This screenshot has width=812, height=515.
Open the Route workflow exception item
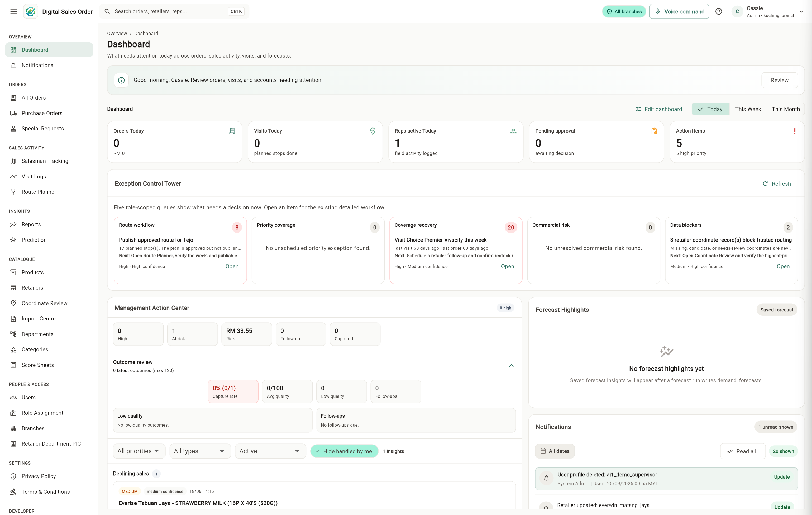click(x=232, y=266)
